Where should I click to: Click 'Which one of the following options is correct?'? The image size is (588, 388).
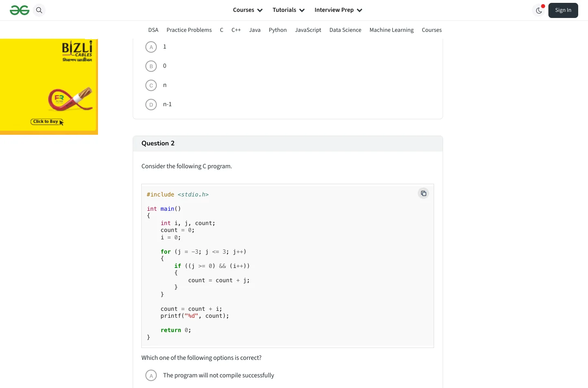tap(201, 358)
